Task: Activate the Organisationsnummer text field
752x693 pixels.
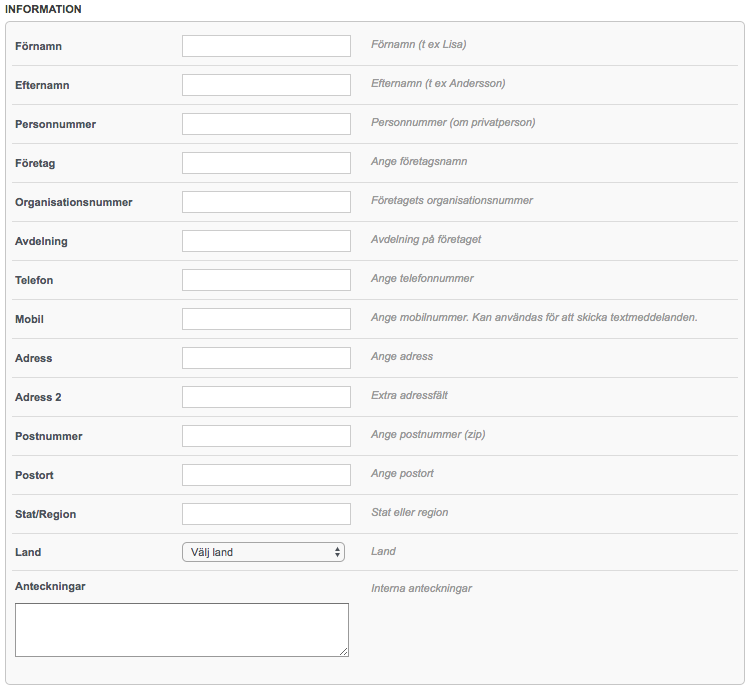Action: point(266,202)
